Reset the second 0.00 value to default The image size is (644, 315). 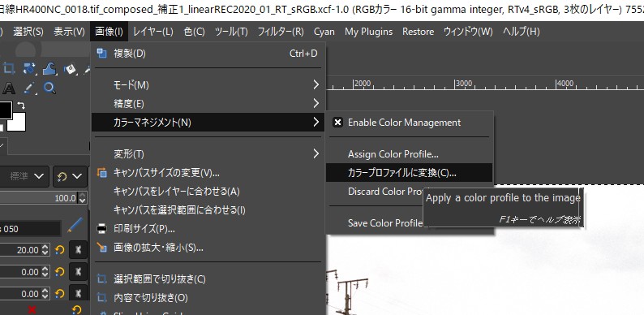[x=59, y=294]
